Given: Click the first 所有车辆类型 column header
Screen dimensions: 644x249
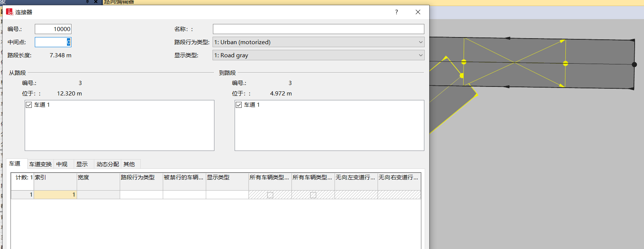Looking at the screenshot, I should point(270,182).
